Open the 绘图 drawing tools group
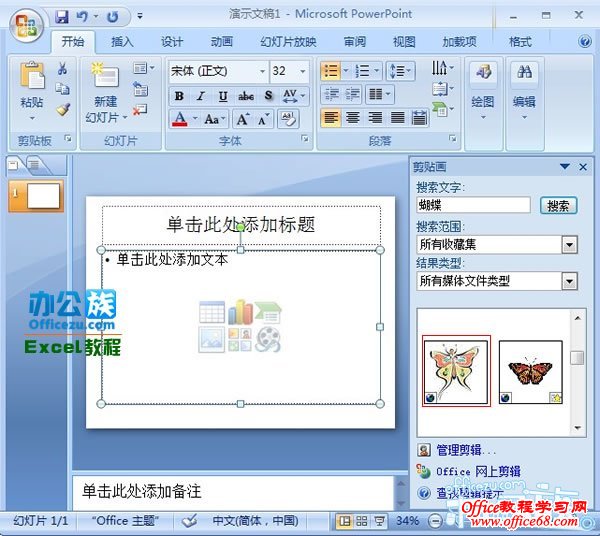 pyautogui.click(x=483, y=90)
